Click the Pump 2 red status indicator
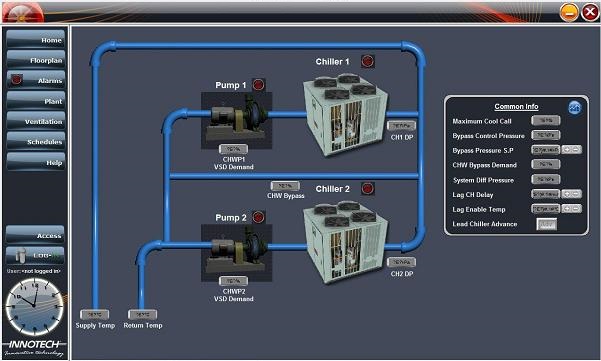This screenshot has width=601, height=361. coord(258,217)
